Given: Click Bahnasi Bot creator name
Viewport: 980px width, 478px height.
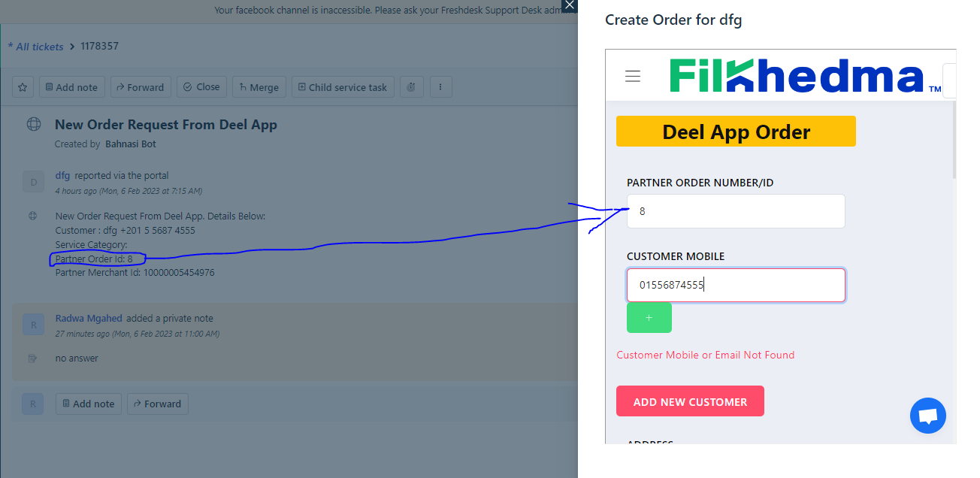Looking at the screenshot, I should click(x=131, y=144).
